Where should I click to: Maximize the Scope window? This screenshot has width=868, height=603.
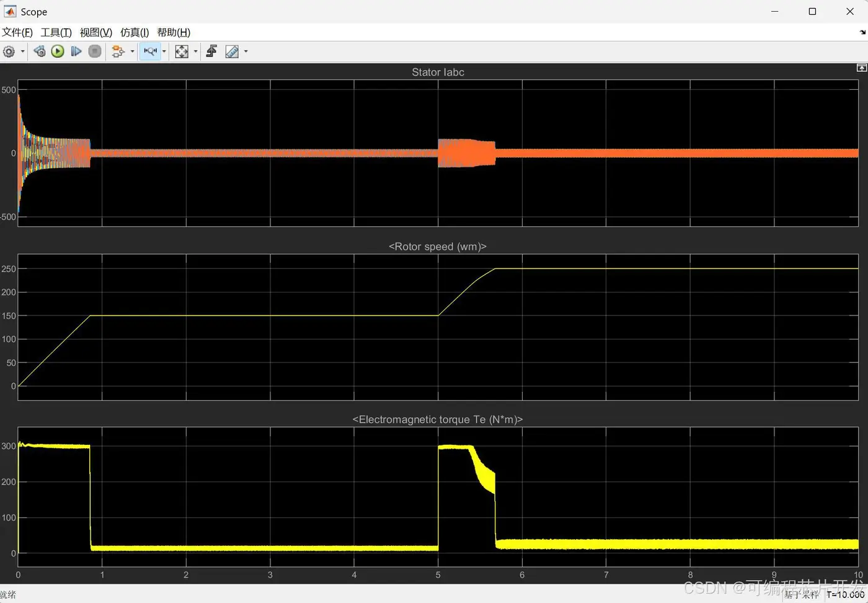coord(812,11)
